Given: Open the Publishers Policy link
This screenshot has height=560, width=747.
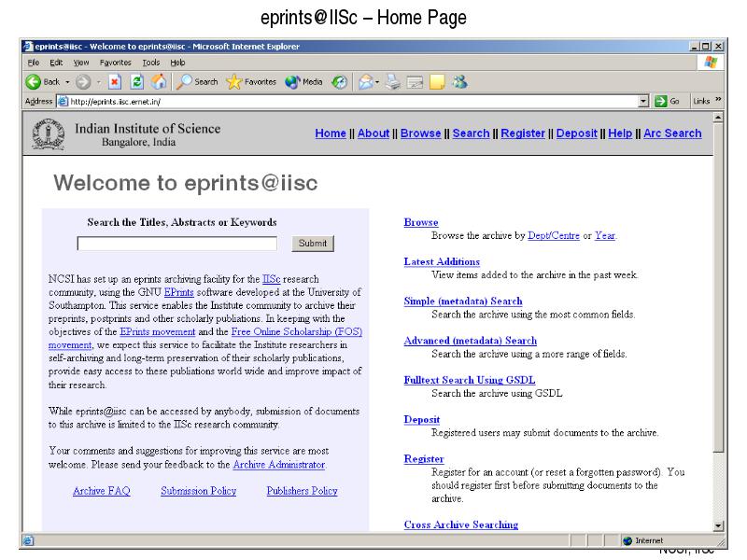Looking at the screenshot, I should click(302, 491).
